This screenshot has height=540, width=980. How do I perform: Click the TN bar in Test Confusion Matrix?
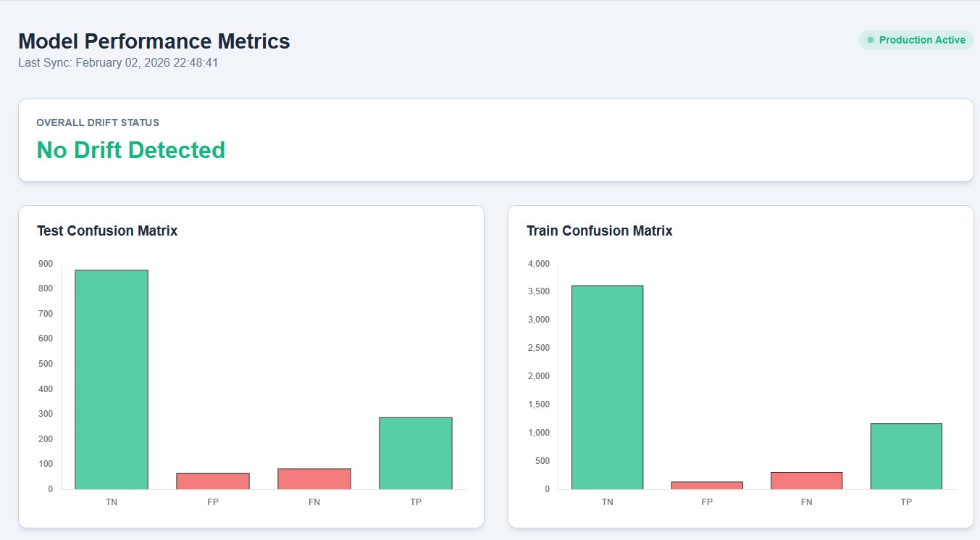click(x=112, y=379)
